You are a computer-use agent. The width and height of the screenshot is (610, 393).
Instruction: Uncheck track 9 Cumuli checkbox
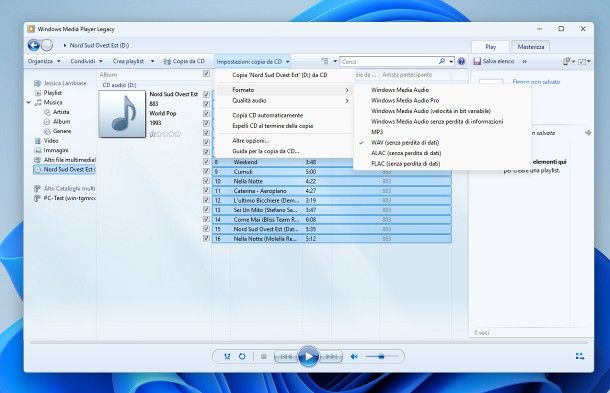[206, 172]
